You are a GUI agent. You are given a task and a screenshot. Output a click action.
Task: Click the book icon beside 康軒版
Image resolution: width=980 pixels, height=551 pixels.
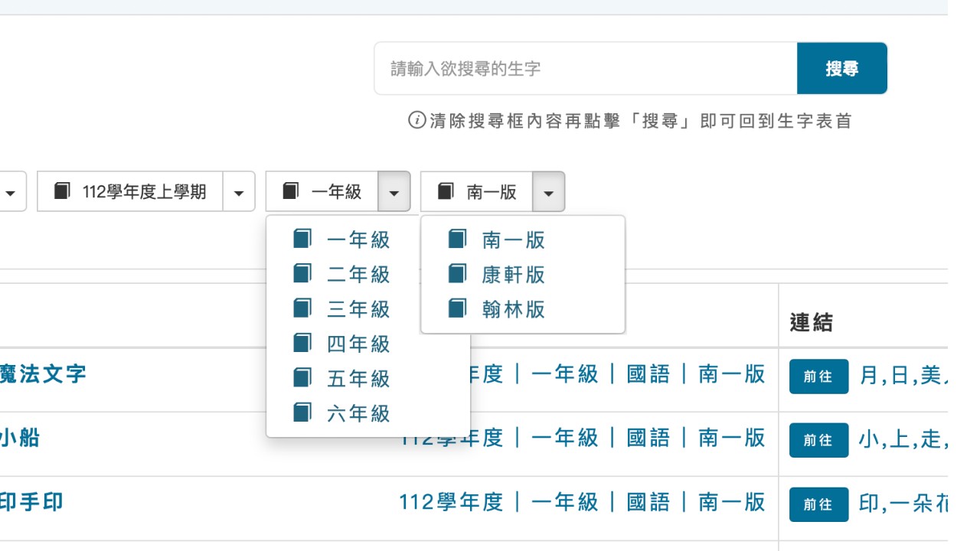coord(457,273)
